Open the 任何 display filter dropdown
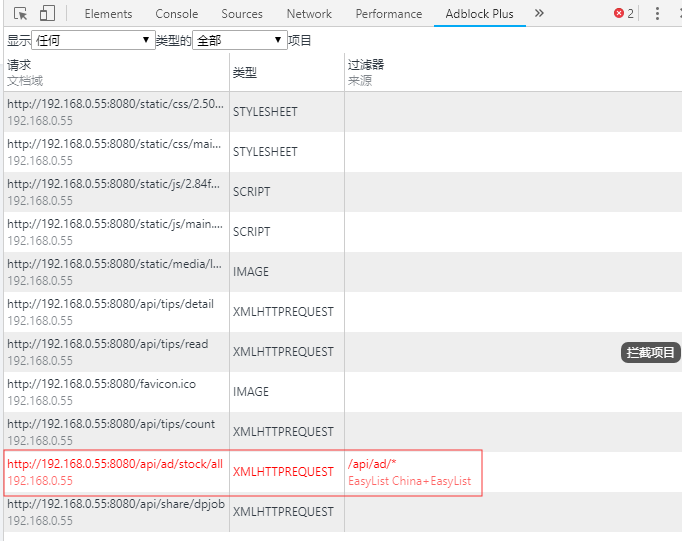 point(93,40)
